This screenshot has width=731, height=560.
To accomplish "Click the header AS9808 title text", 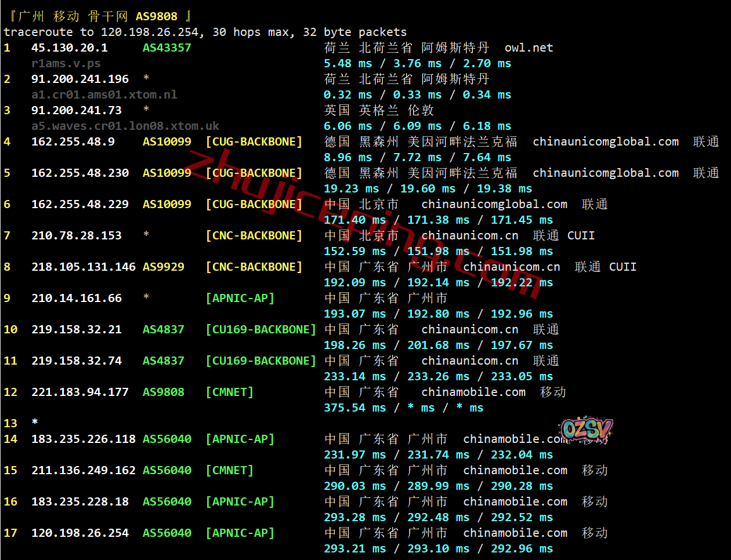I will pos(156,16).
